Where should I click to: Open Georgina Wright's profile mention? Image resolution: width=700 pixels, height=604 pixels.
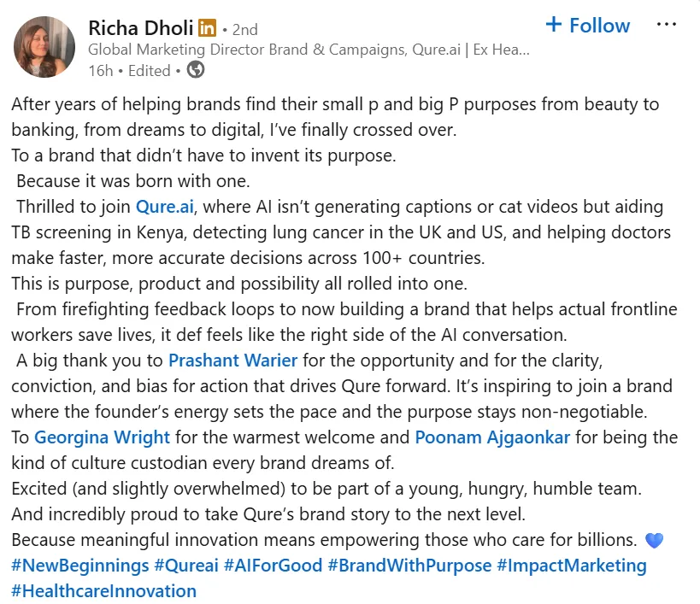[103, 437]
